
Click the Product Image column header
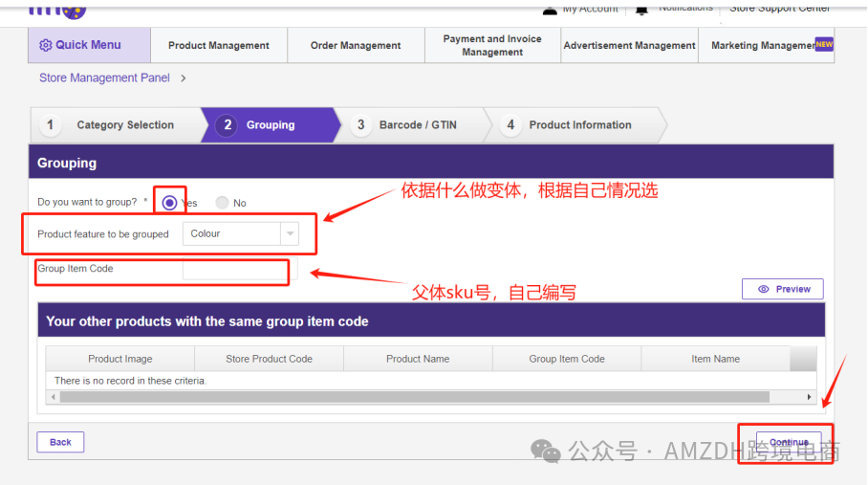click(120, 359)
